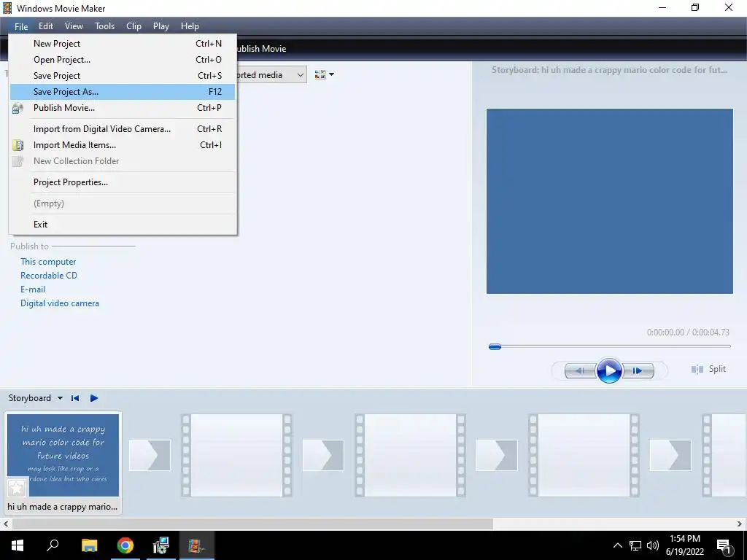
Task: Launch Chrome from the taskbar
Action: click(x=125, y=545)
